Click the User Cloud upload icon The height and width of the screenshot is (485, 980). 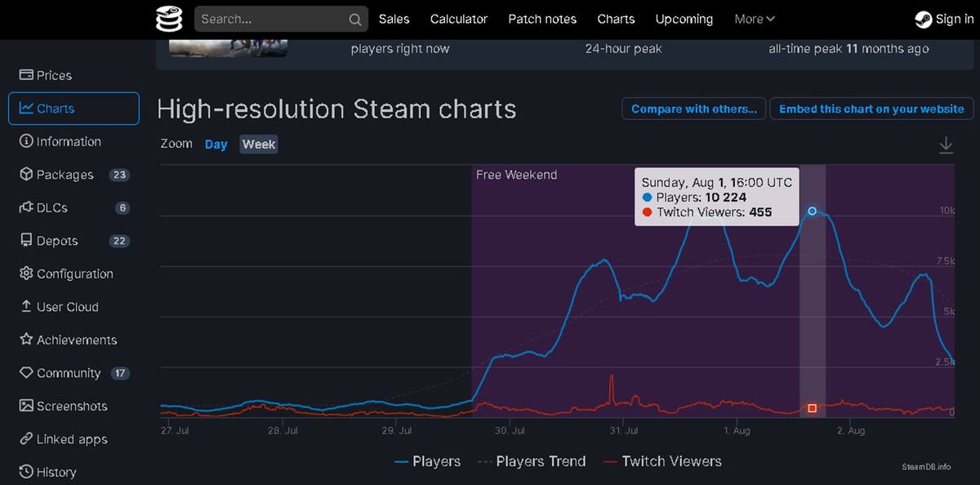click(x=26, y=307)
